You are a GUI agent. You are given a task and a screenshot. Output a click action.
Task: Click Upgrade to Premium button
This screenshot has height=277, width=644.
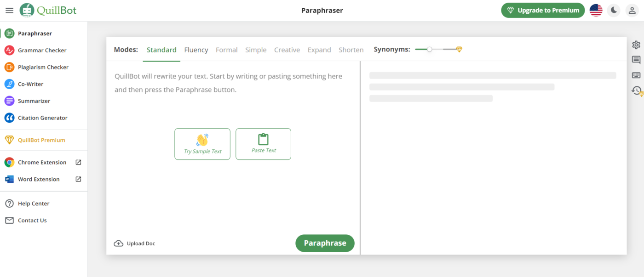pyautogui.click(x=543, y=10)
